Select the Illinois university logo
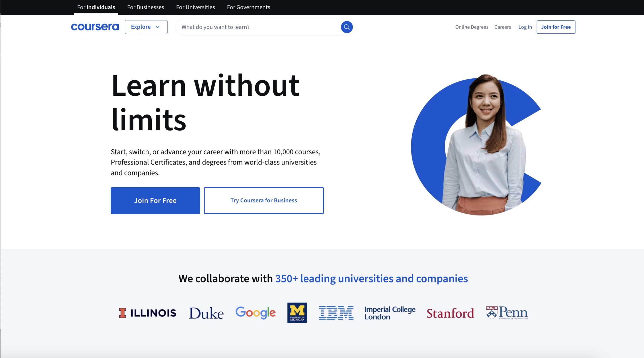The width and height of the screenshot is (644, 358). coord(148,313)
